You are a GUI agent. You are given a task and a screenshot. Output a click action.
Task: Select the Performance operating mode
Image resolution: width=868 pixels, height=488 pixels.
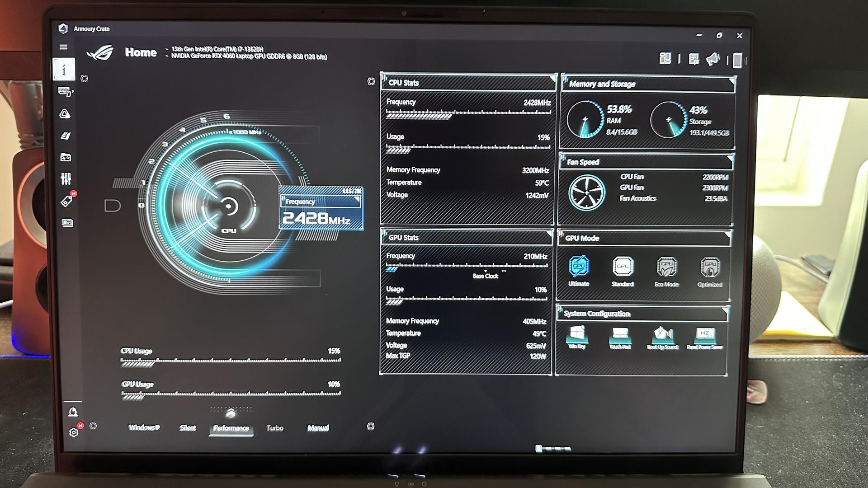tap(231, 428)
